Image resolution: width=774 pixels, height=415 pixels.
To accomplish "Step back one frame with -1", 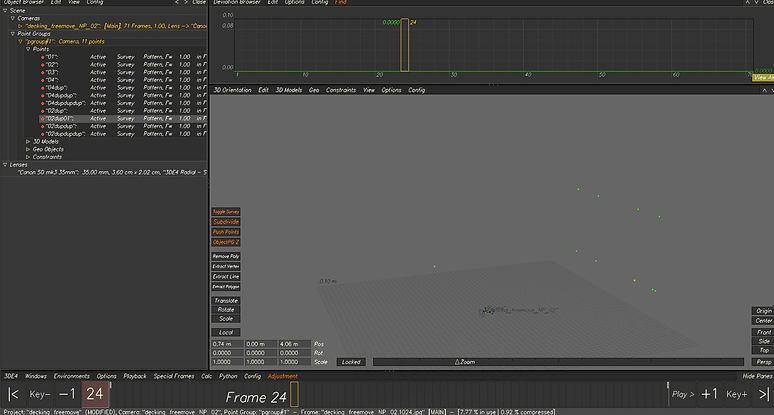I will click(68, 394).
